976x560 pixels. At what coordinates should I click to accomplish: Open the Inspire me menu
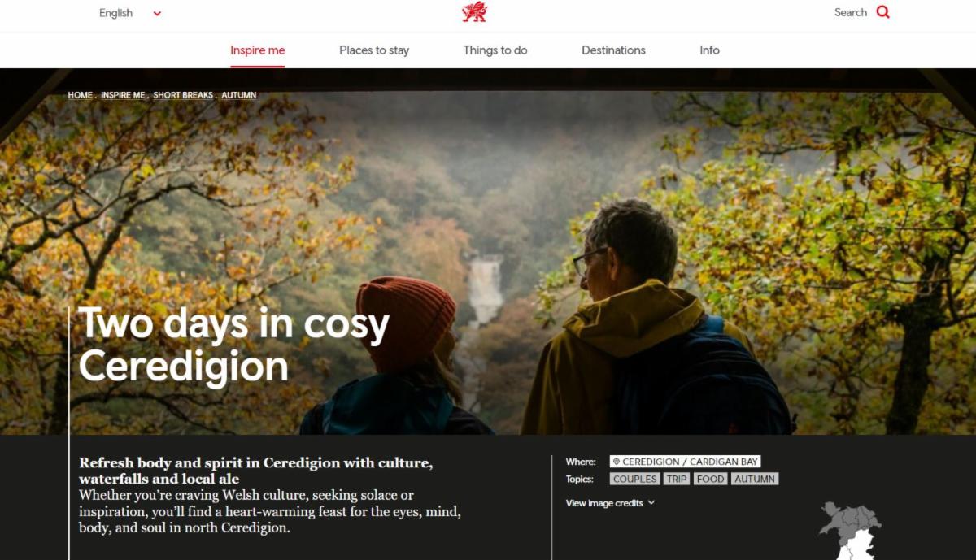pyautogui.click(x=258, y=50)
